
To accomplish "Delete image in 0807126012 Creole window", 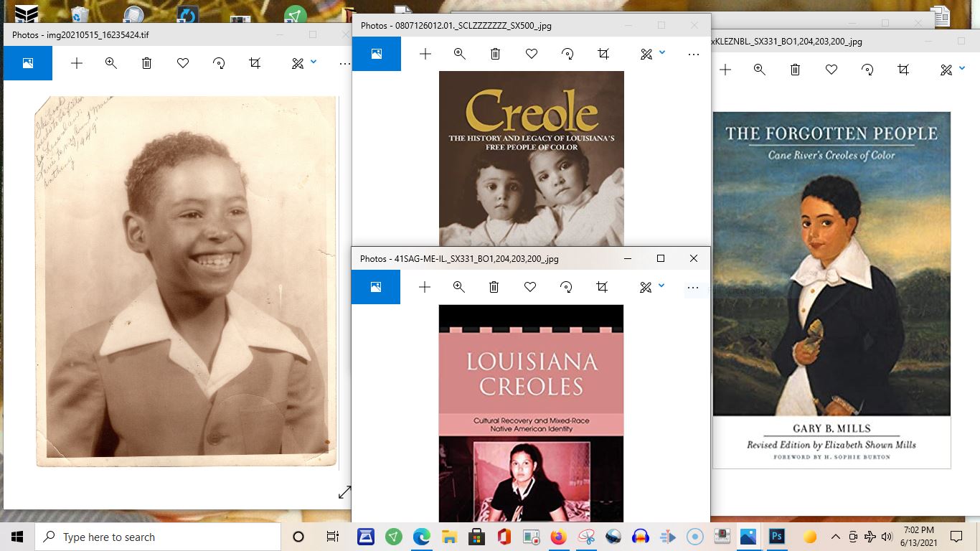I will point(496,54).
